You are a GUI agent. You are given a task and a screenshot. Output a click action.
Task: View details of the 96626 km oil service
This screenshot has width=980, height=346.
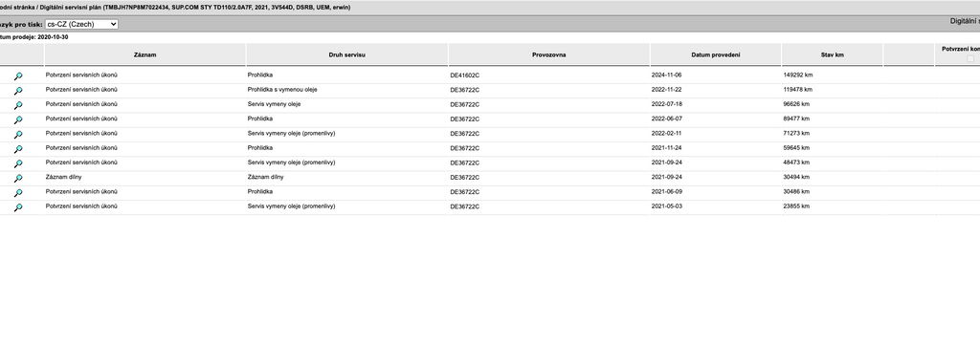[18, 105]
